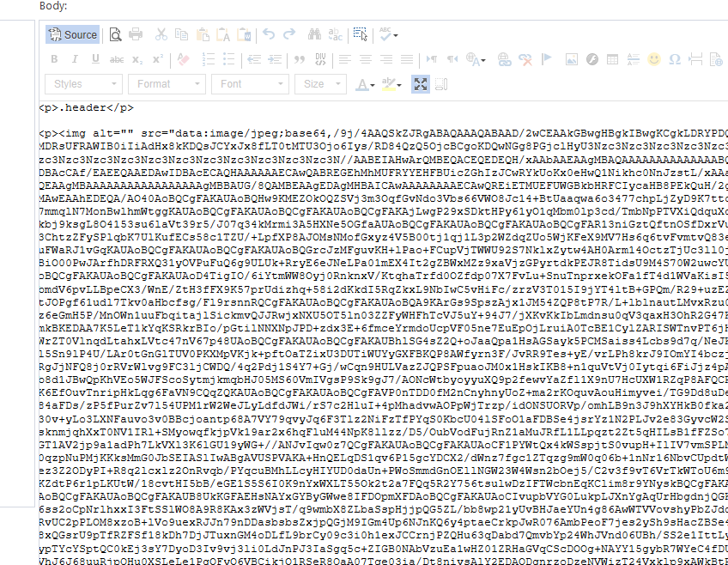Click the Maximize editor button
The image size is (728, 565).
[x=420, y=84]
